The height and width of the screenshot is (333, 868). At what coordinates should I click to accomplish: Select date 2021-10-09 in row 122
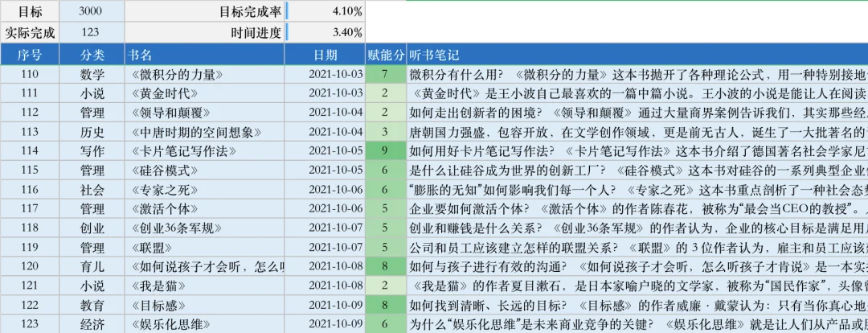(x=325, y=306)
